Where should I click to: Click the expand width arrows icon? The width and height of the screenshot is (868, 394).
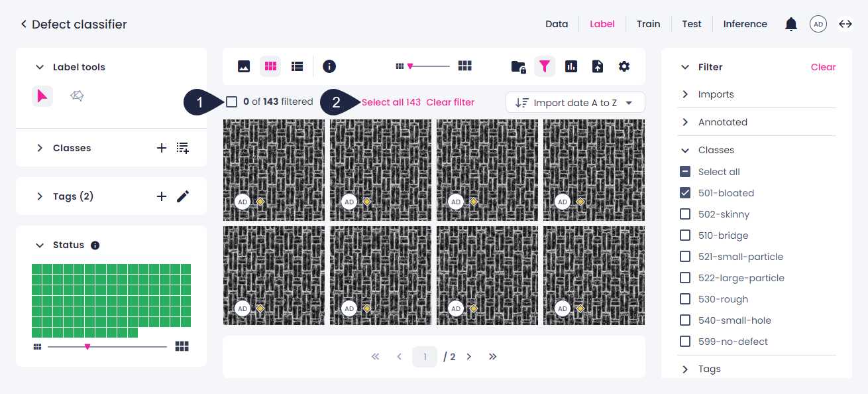[x=845, y=25]
